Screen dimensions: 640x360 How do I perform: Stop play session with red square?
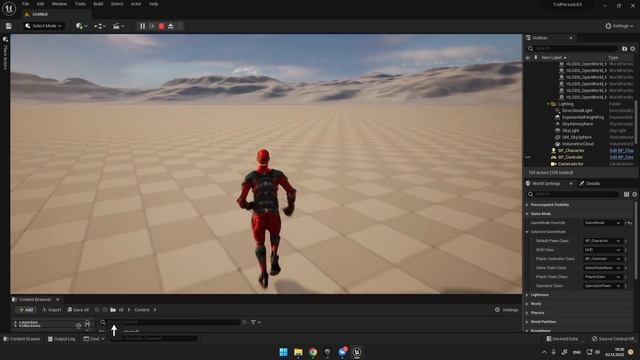[x=161, y=26]
